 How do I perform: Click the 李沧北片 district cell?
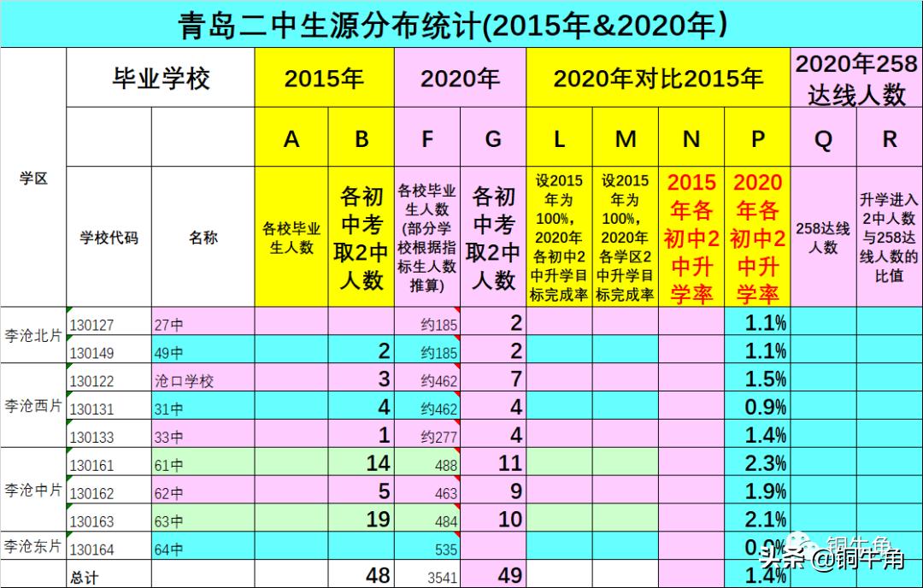click(32, 338)
